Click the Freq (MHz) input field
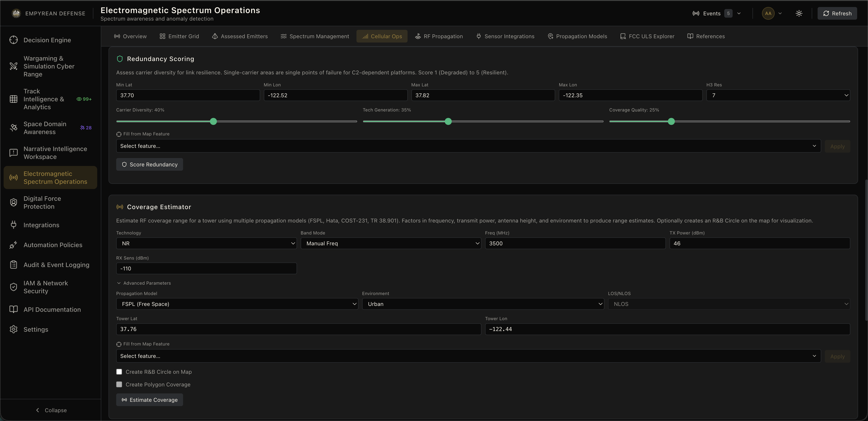The width and height of the screenshot is (868, 421). coord(575,243)
